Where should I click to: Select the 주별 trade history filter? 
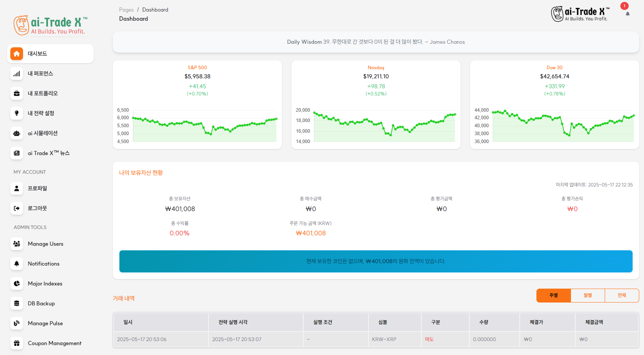[x=553, y=295]
